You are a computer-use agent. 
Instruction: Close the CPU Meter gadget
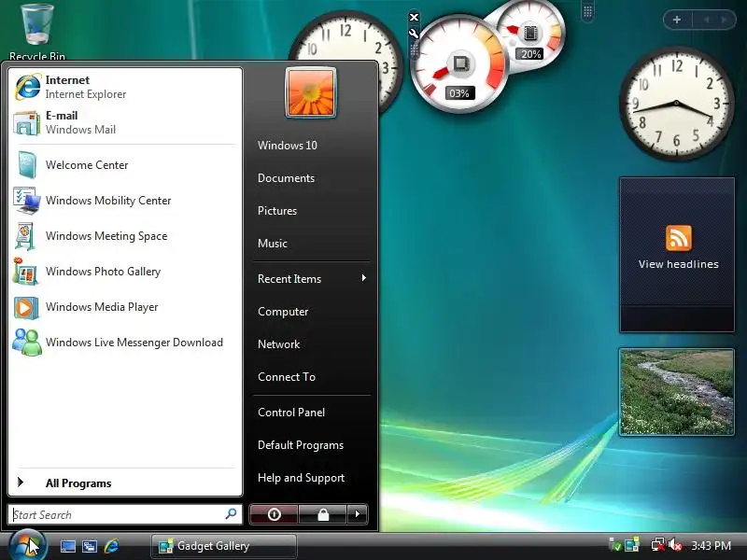point(414,17)
